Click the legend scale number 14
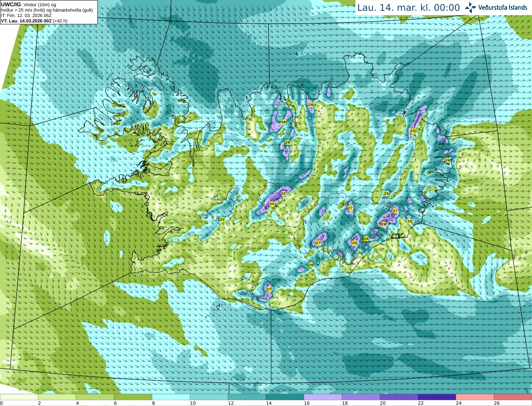 [x=268, y=403]
